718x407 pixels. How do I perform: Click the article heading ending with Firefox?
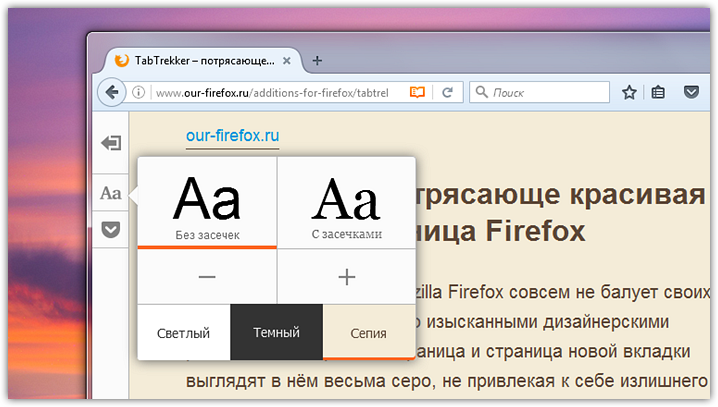click(560, 212)
